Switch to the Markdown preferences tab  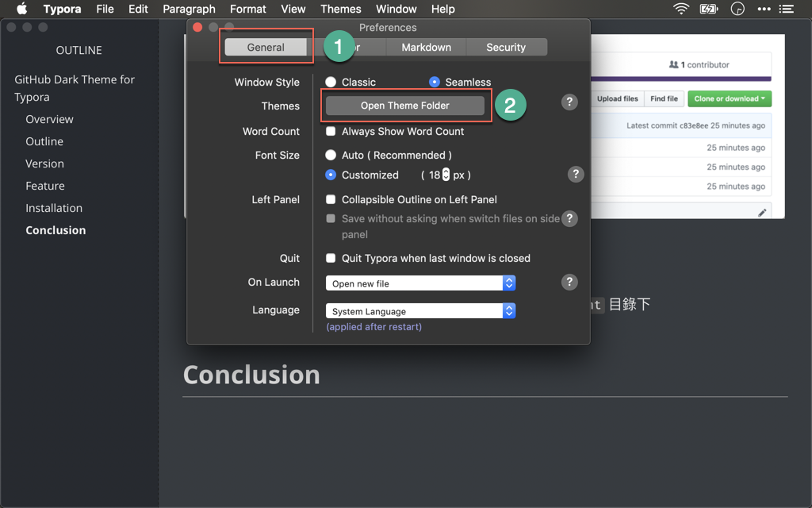(426, 47)
